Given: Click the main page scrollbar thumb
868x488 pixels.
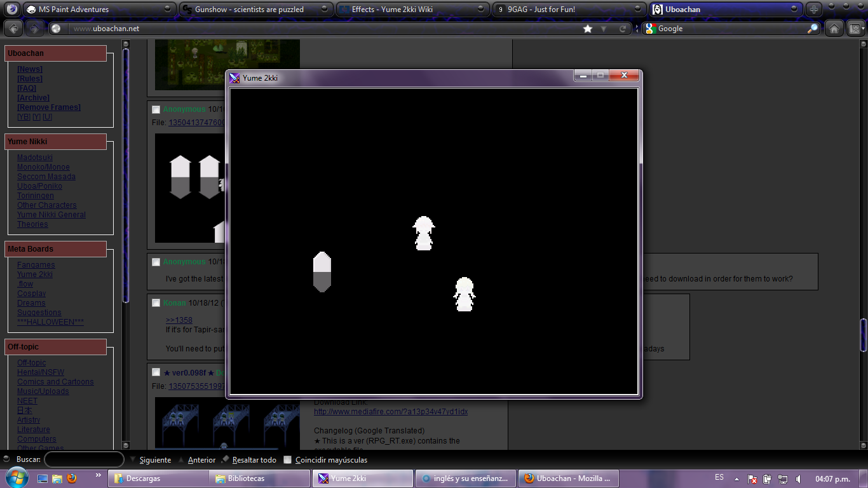Looking at the screenshot, I should [x=864, y=334].
